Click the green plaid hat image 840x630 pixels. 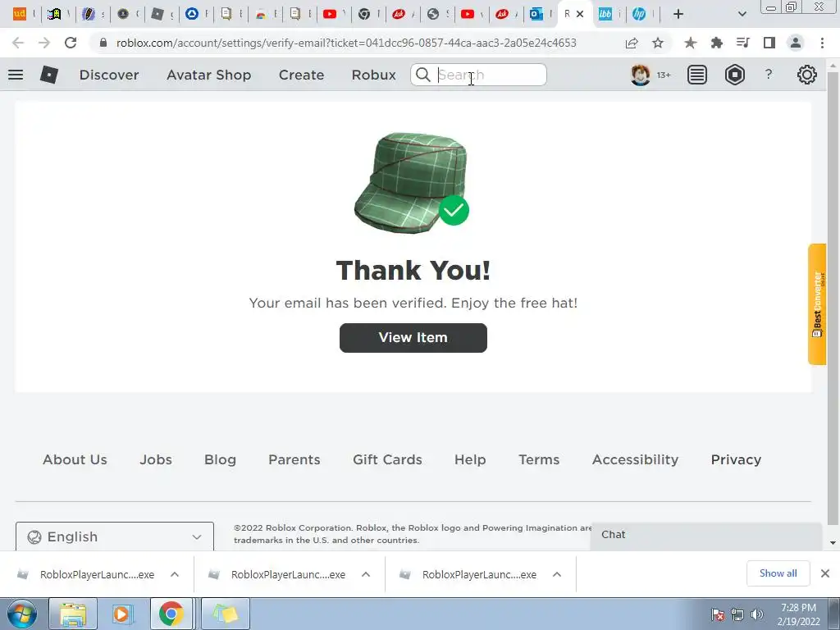pyautogui.click(x=411, y=182)
